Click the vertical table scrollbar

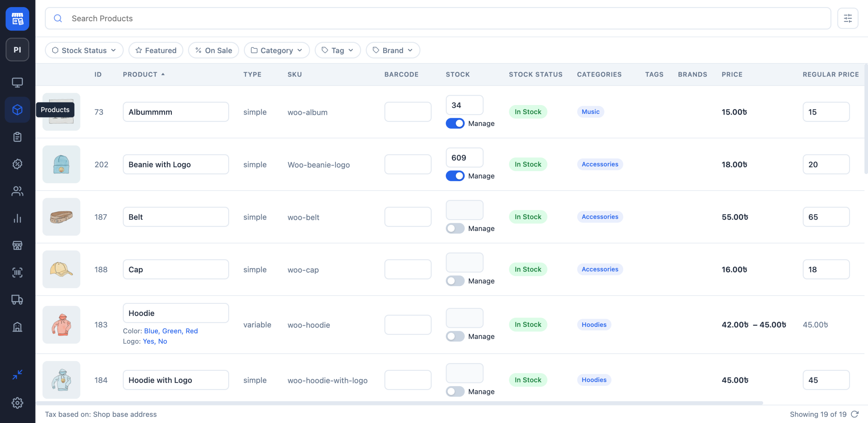coord(866,119)
